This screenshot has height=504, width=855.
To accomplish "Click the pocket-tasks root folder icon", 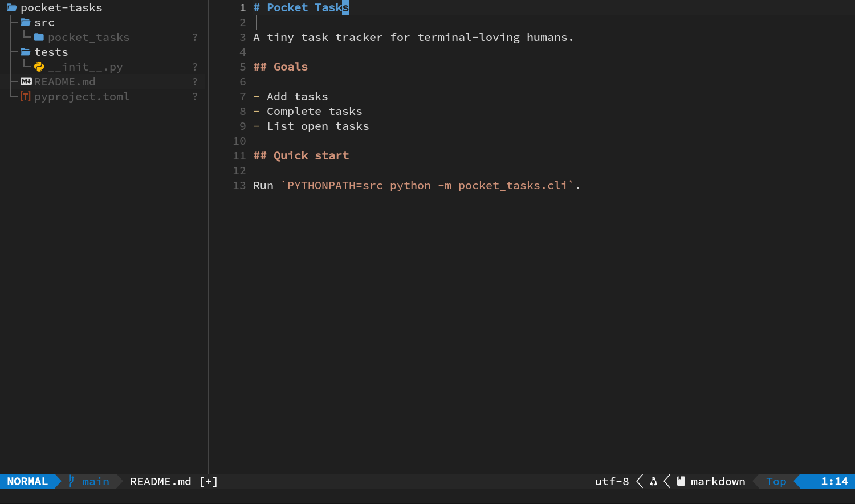I will [11, 7].
